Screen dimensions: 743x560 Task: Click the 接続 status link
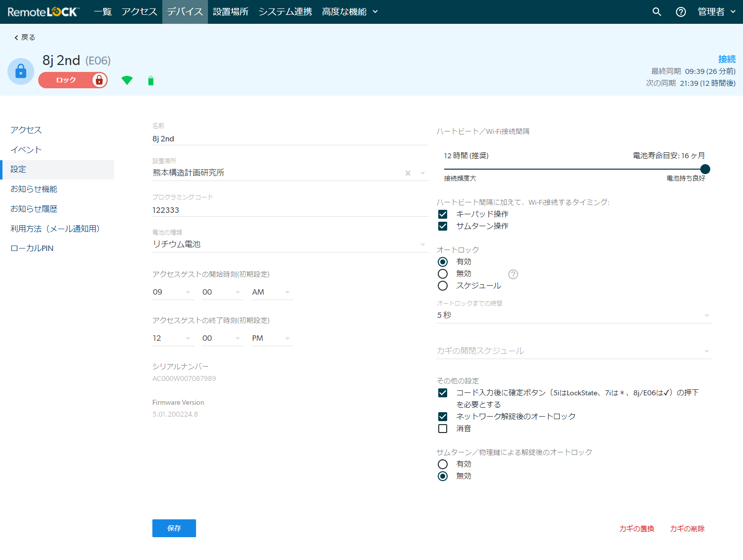[727, 60]
